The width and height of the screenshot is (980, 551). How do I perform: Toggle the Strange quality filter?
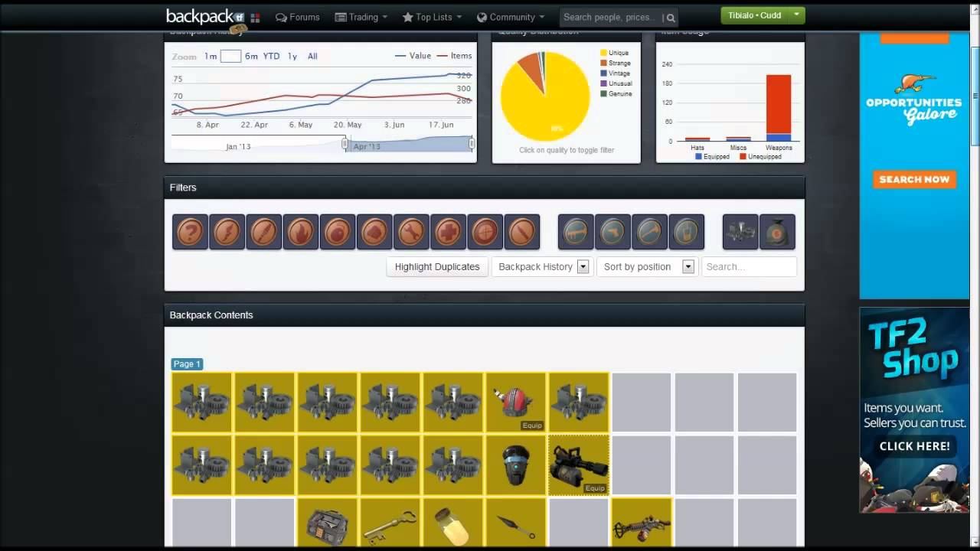[616, 64]
